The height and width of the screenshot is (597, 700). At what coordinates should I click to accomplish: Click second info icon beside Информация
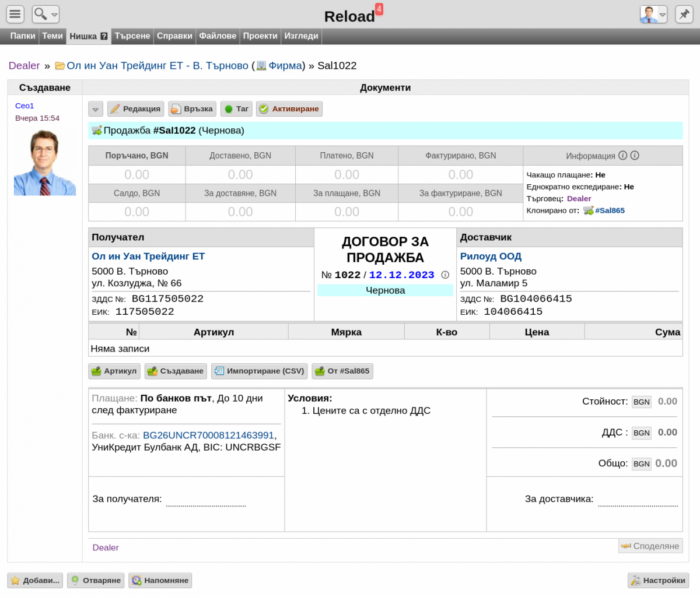click(635, 156)
